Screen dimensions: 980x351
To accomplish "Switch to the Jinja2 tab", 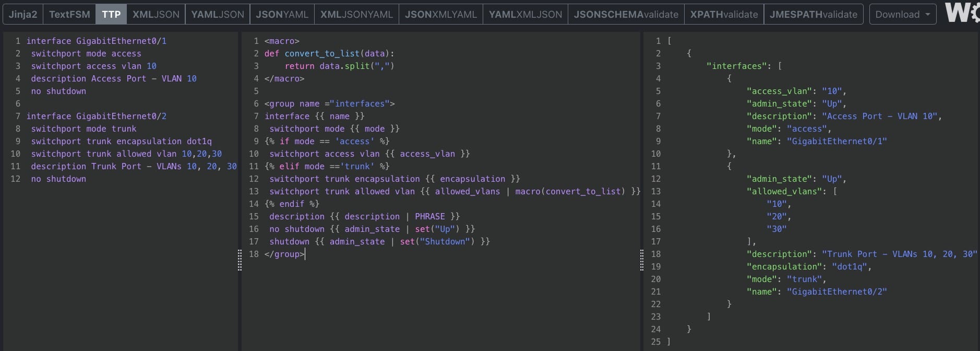I will [x=23, y=15].
